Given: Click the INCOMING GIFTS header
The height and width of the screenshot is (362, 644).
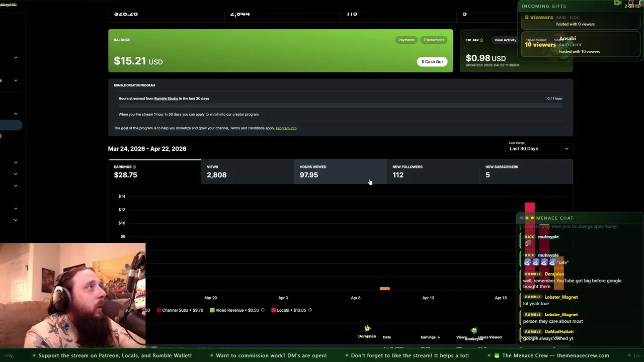Looking at the screenshot, I should [544, 6].
